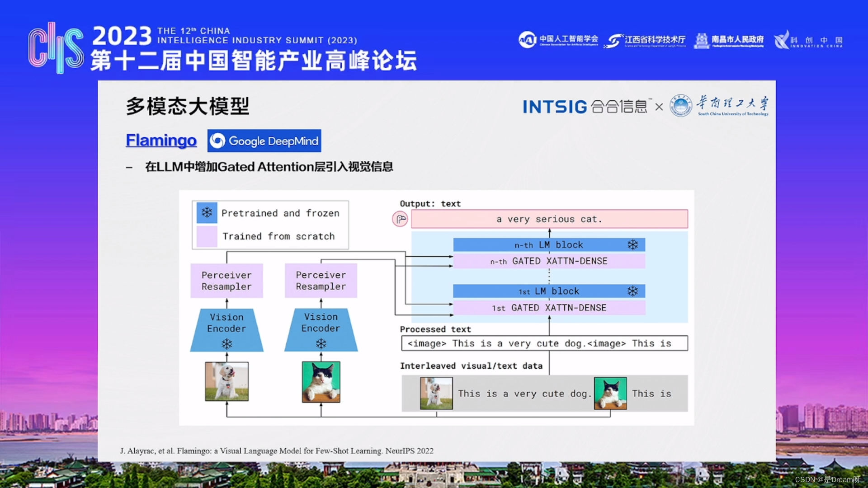Click the bullet about Gated Attention
The width and height of the screenshot is (868, 488).
coord(269,167)
